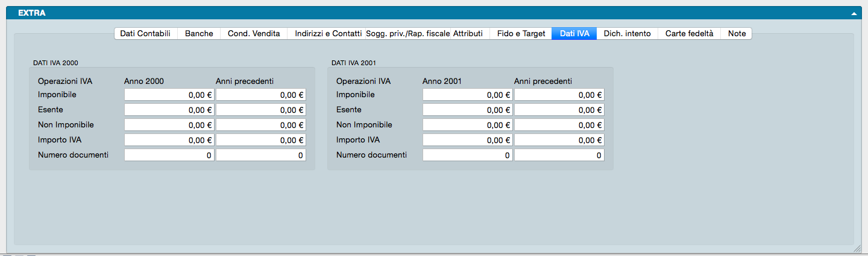The width and height of the screenshot is (868, 256).
Task: Grab the resize handle at panel corner
Action: pyautogui.click(x=857, y=248)
